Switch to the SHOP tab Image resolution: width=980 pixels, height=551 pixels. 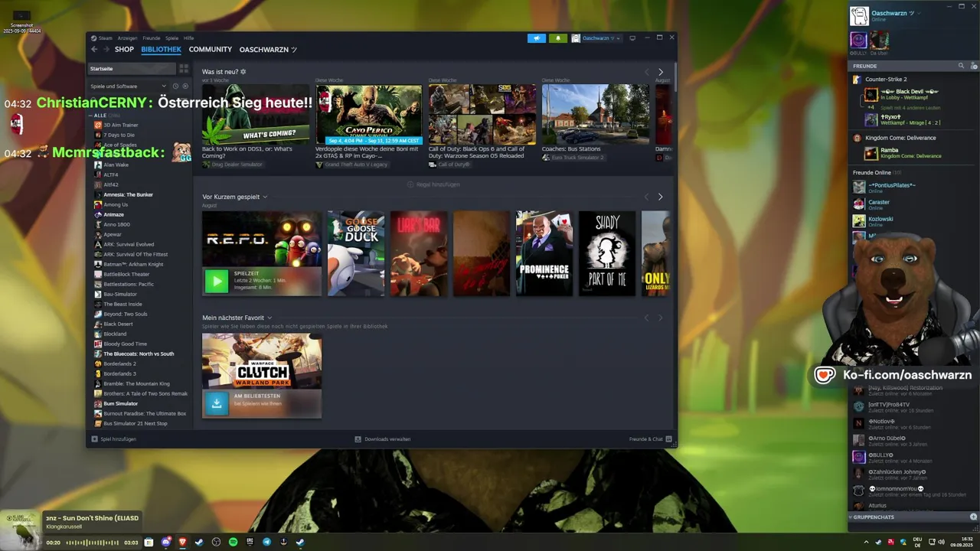pos(124,49)
